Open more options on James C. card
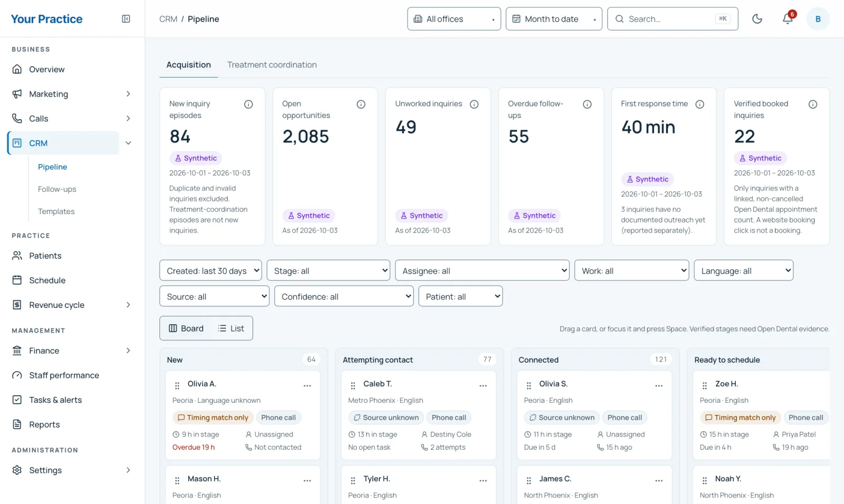844x504 pixels. (x=659, y=481)
